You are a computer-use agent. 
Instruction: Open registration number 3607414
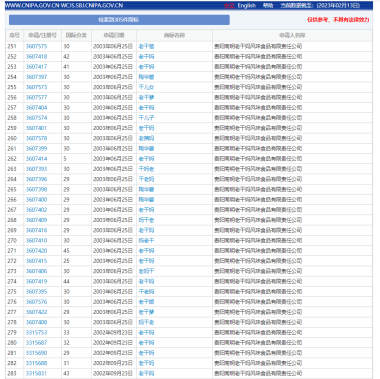pos(37,159)
